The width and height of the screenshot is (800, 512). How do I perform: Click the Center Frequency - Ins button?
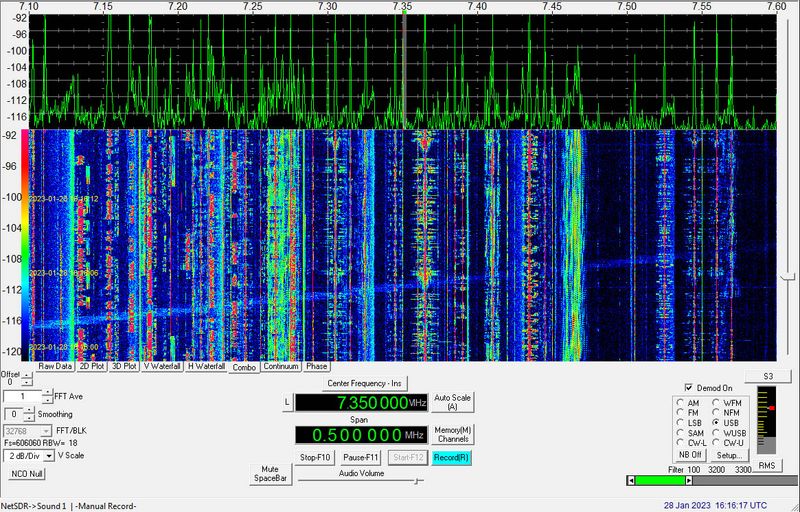click(364, 383)
